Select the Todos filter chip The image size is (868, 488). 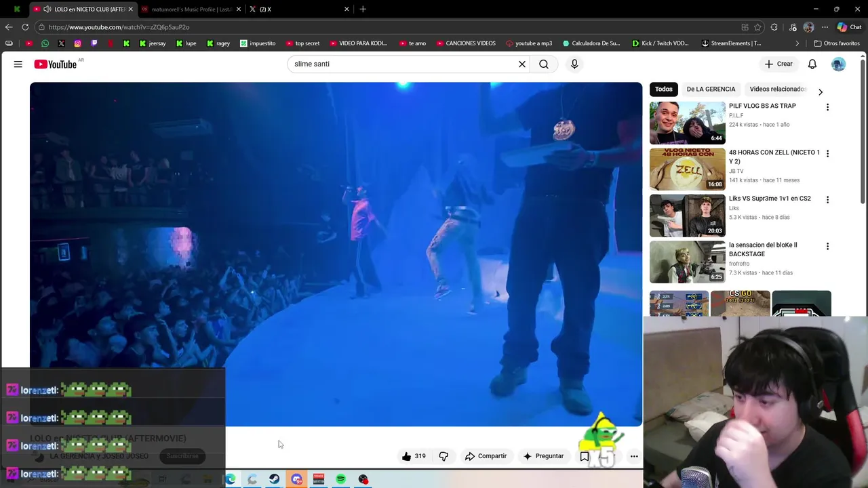pyautogui.click(x=664, y=89)
